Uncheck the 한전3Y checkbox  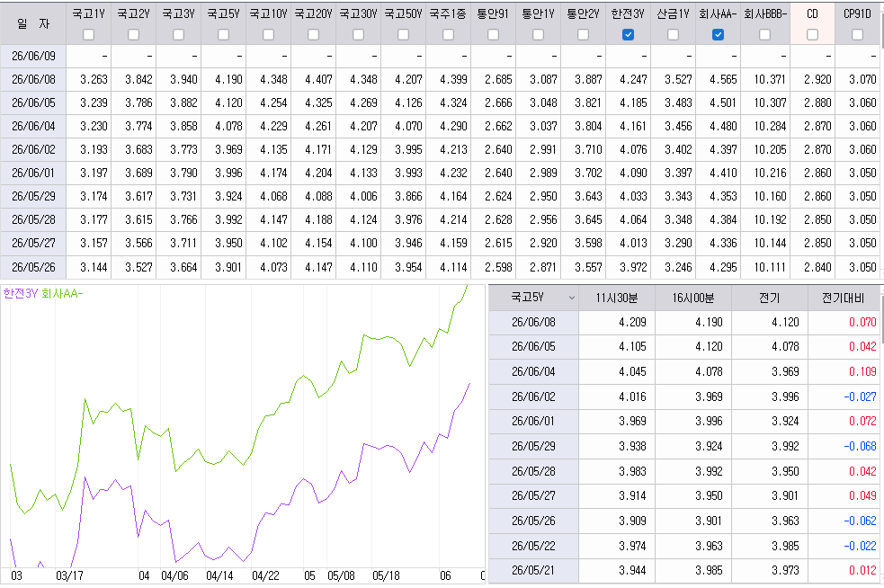(x=628, y=35)
